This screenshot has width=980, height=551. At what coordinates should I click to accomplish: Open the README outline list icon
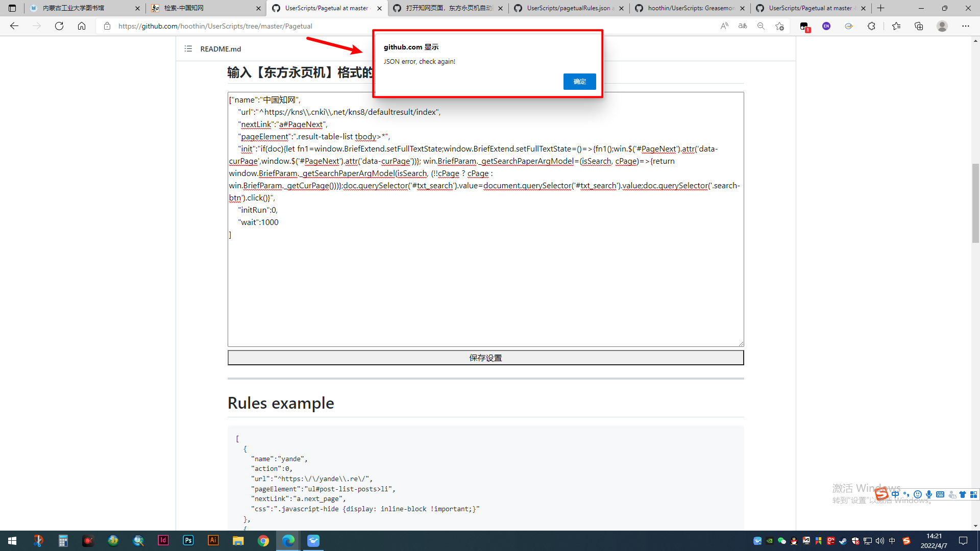pos(188,49)
